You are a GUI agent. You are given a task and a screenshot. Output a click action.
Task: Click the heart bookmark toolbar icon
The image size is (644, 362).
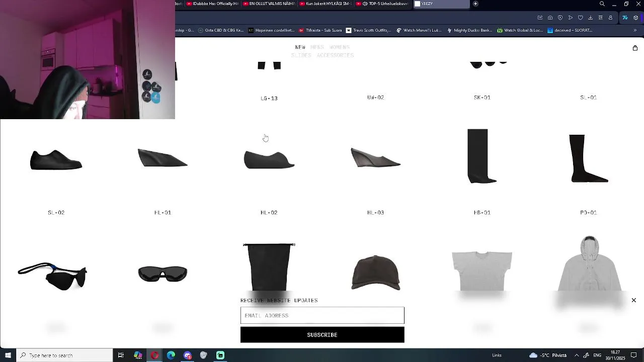(x=580, y=18)
